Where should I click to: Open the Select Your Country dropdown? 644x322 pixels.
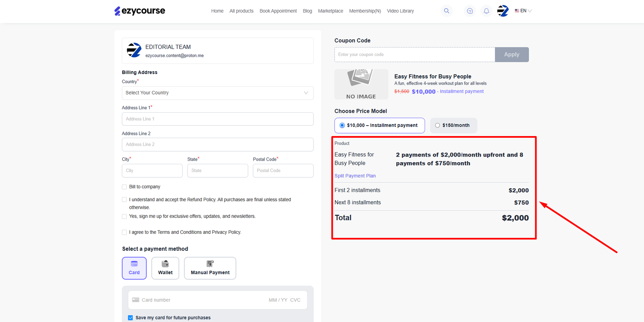(x=217, y=93)
